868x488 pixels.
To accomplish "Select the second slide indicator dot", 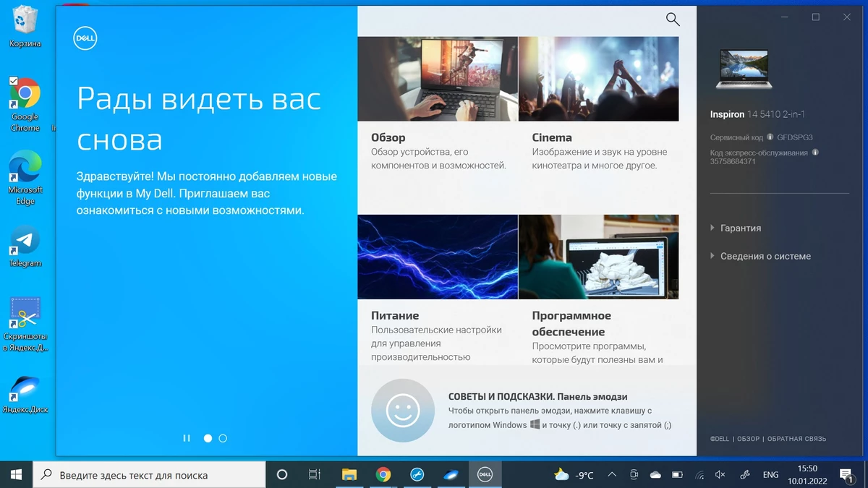I will click(x=223, y=438).
